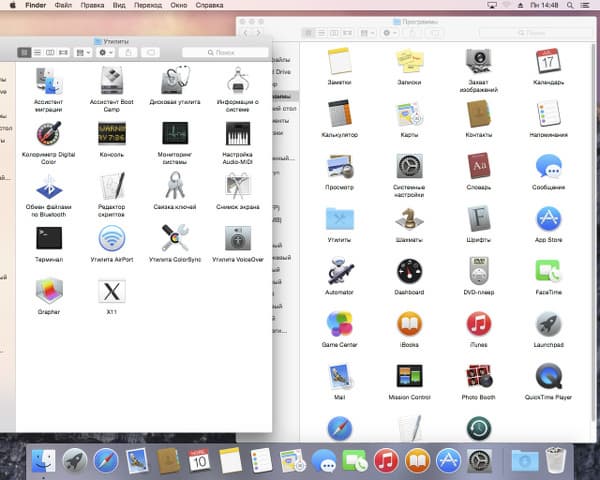The image size is (600, 480).
Task: Go forward in the Applications window
Action: point(258,33)
